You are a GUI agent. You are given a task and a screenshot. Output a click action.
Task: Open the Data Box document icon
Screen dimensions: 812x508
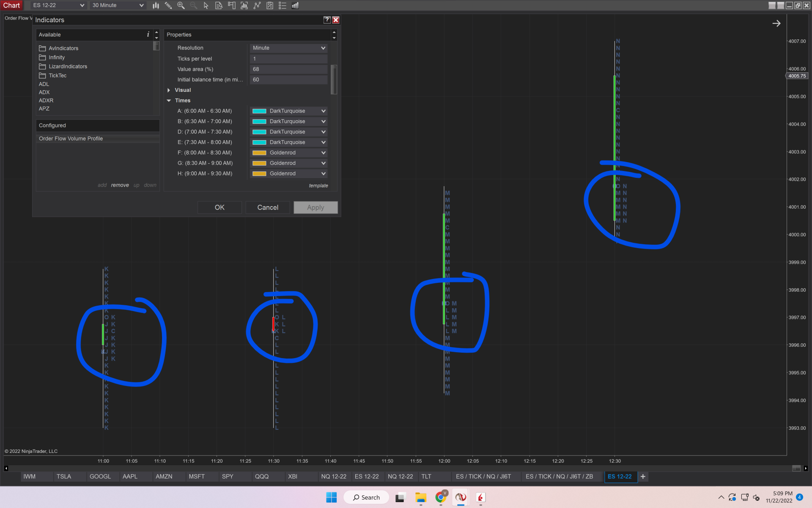point(219,6)
